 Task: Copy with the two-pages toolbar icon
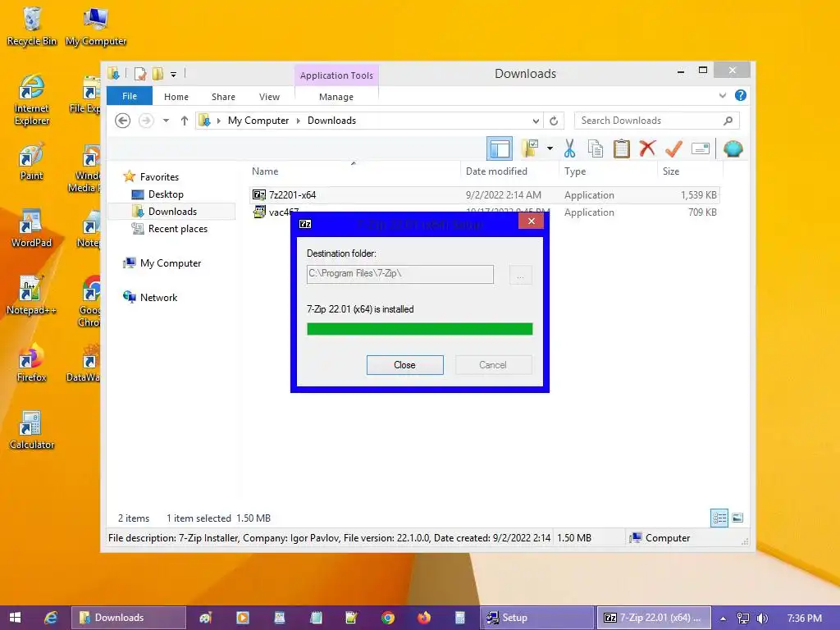coord(596,149)
